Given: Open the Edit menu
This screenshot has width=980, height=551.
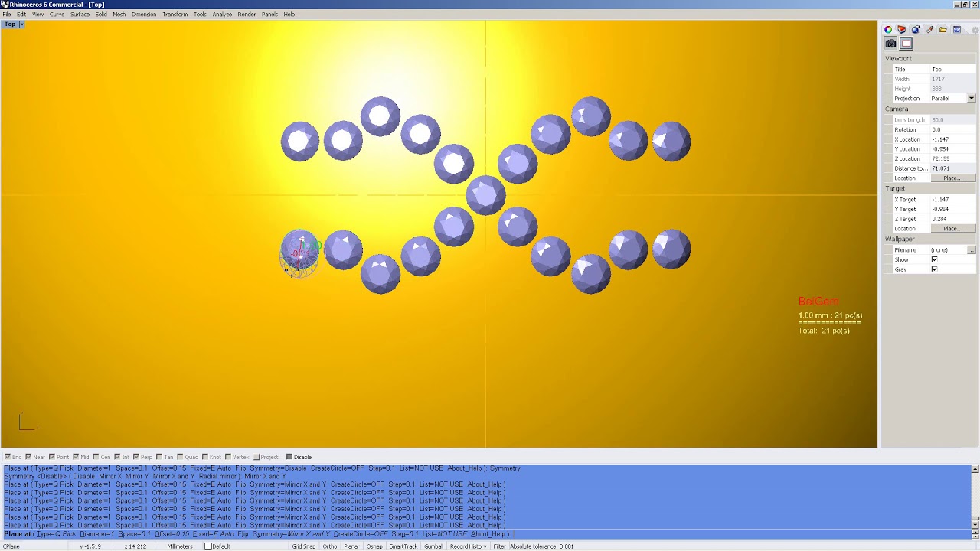Looking at the screenshot, I should tap(21, 15).
